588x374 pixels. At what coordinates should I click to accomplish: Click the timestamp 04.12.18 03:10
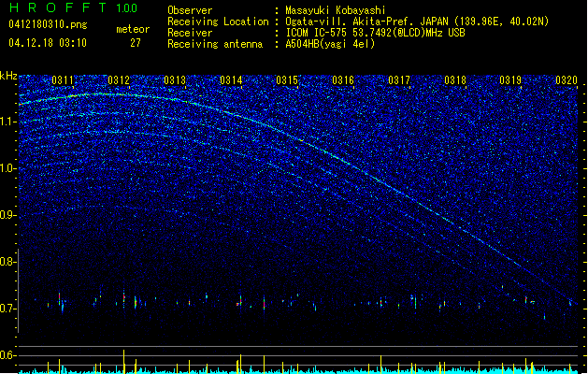[x=48, y=43]
